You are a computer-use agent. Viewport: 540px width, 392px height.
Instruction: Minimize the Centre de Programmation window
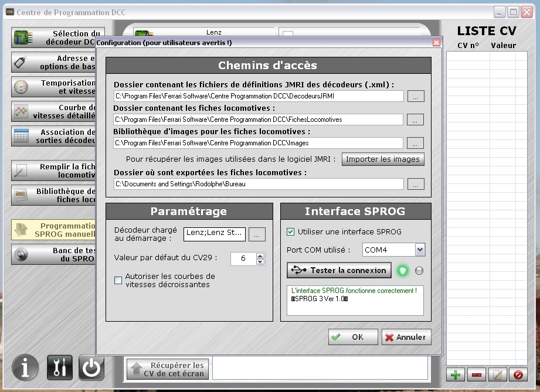(499, 12)
